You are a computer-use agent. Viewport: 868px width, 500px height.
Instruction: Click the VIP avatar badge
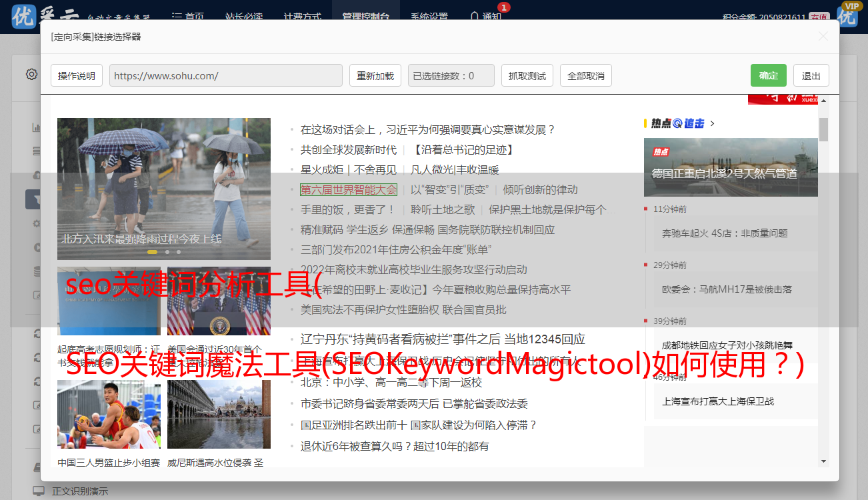(x=848, y=15)
